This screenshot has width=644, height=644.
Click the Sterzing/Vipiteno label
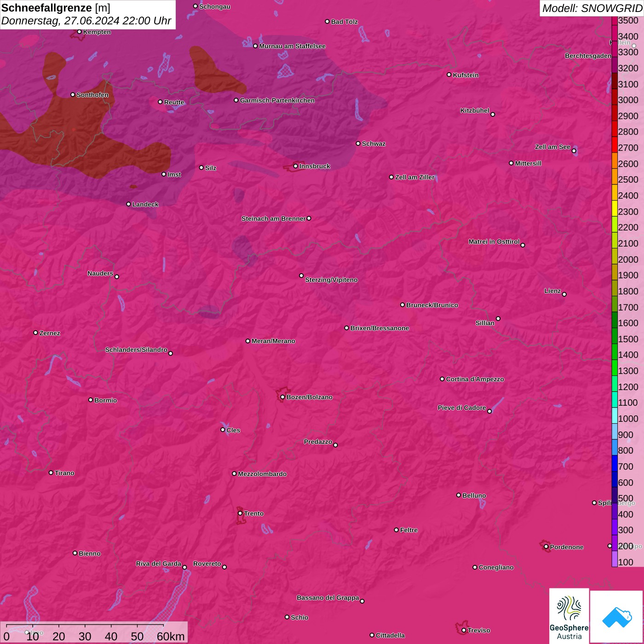click(331, 280)
